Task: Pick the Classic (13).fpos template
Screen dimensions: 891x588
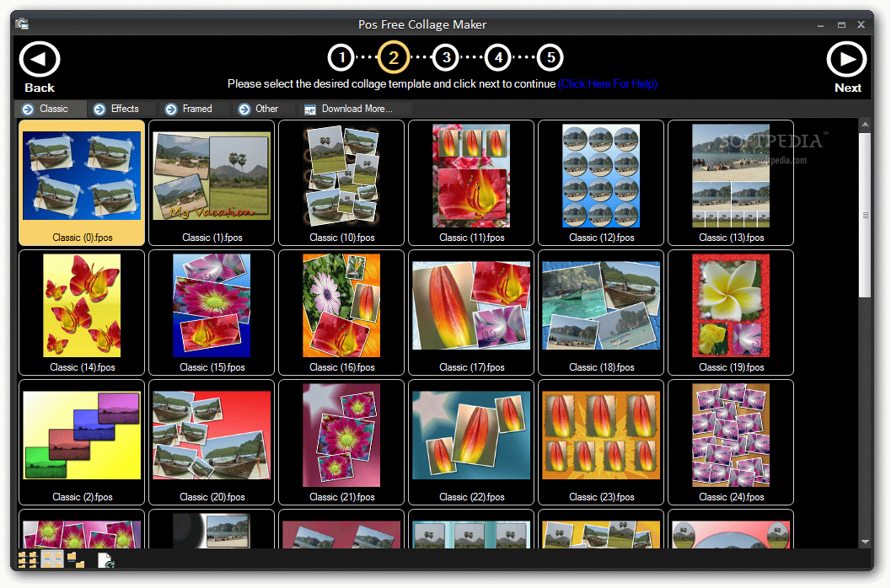Action: click(x=731, y=183)
